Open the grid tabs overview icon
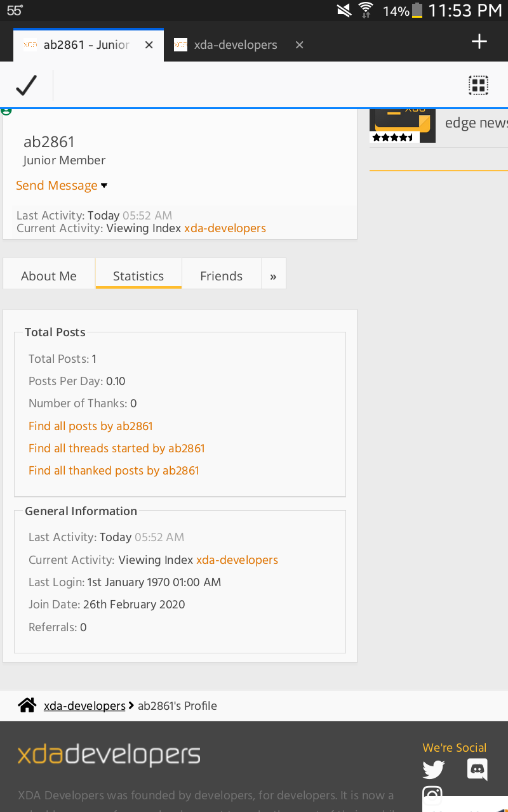 [478, 86]
